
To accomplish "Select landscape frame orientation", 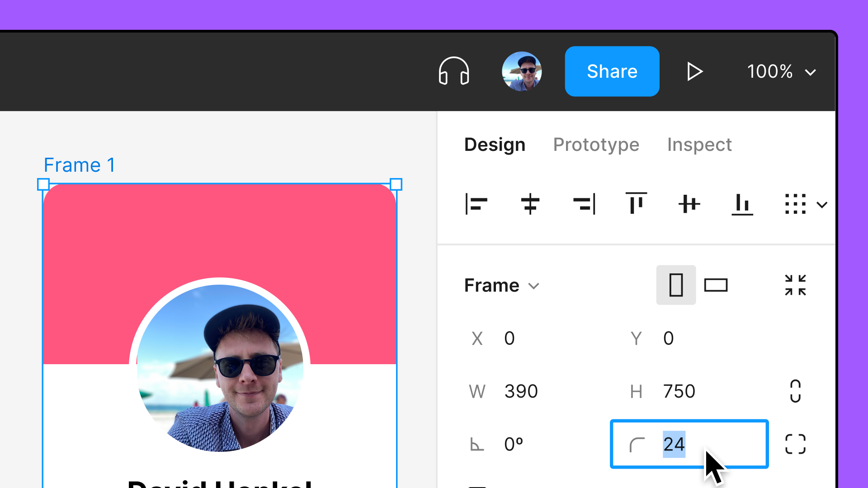I will 716,286.
